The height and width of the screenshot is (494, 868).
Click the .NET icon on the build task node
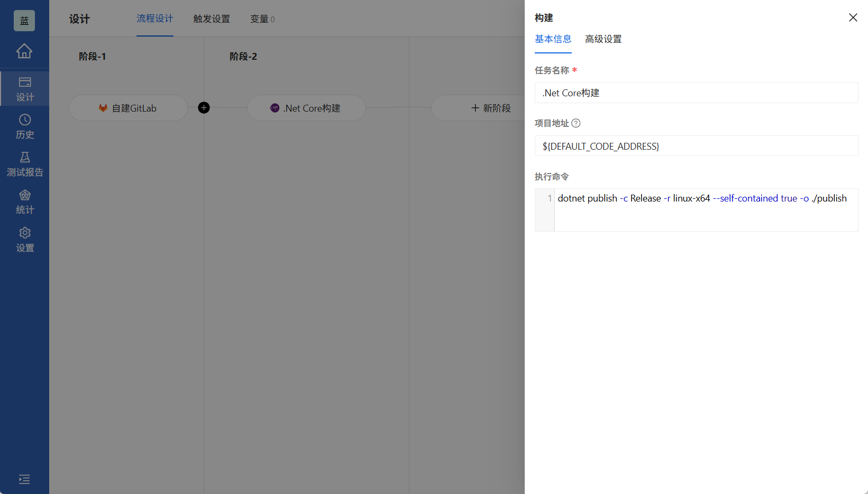pos(275,108)
